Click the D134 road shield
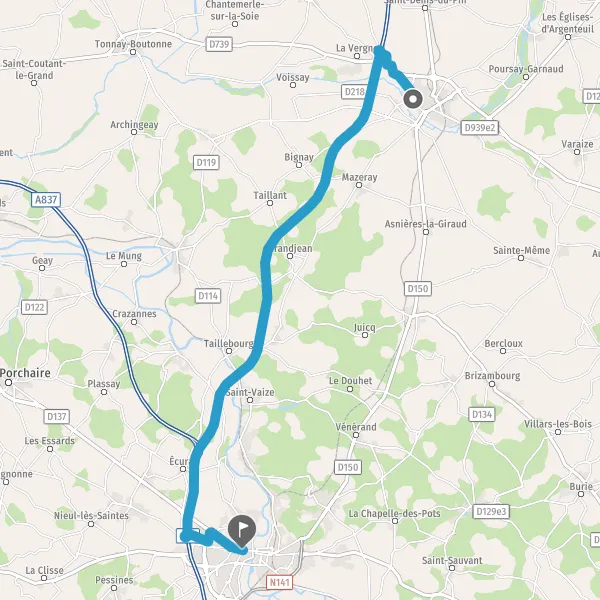Screen dimensions: 600x600 coord(482,414)
